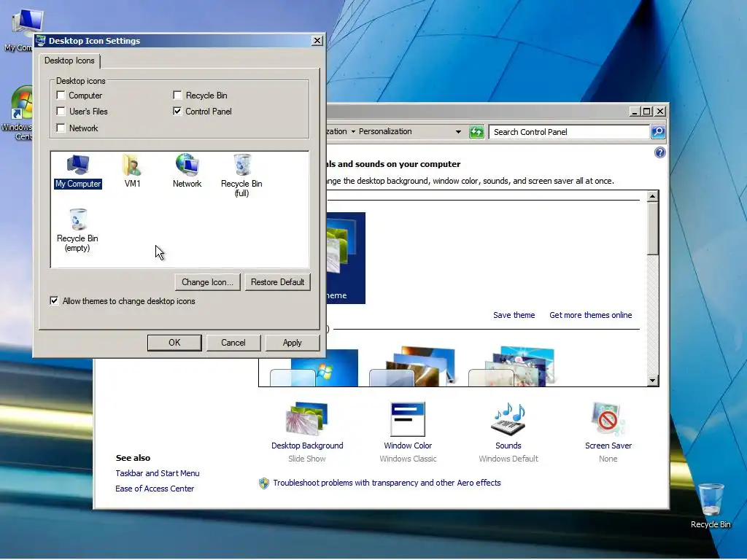The height and width of the screenshot is (560, 747).
Task: Select the Windows 7 Aero theme thumbnail
Action: pyautogui.click(x=314, y=367)
